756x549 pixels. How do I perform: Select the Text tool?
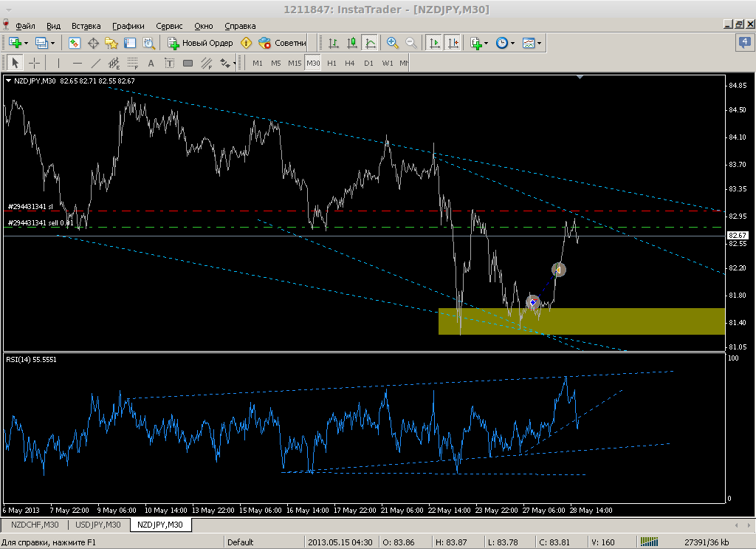click(151, 63)
